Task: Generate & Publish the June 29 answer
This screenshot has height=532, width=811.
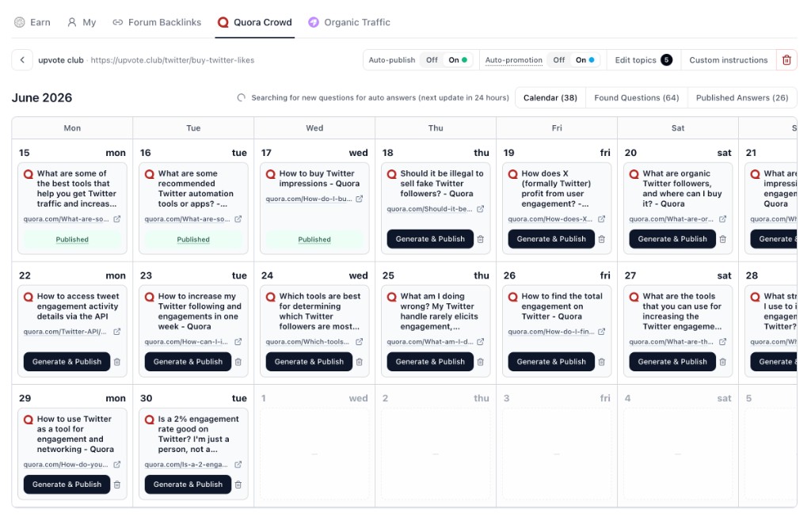Action: tap(67, 484)
